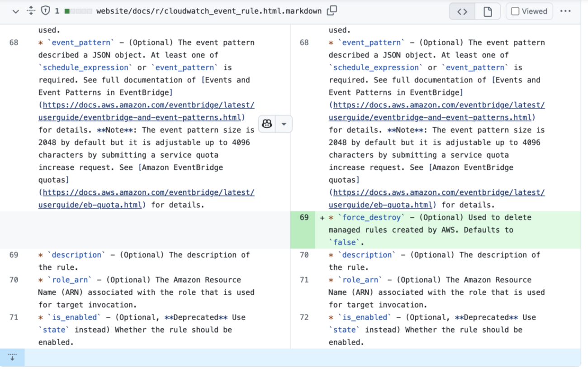This screenshot has height=369, width=588.
Task: Collapse the cloudwatch_event_rule file diff
Action: click(16, 11)
